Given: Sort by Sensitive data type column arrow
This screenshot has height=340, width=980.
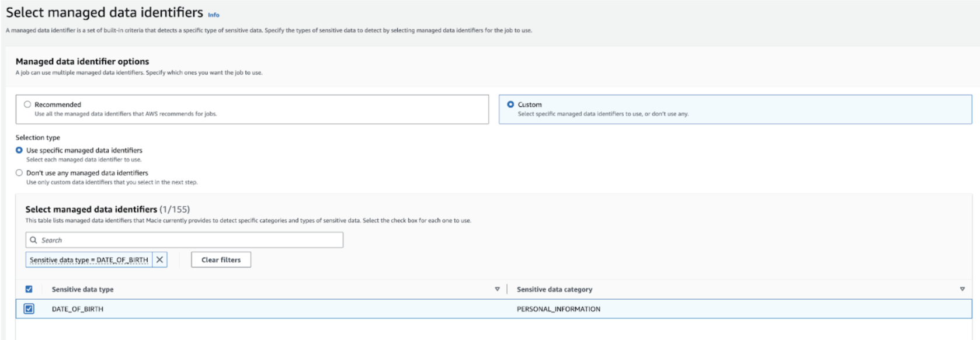Looking at the screenshot, I should click(498, 289).
